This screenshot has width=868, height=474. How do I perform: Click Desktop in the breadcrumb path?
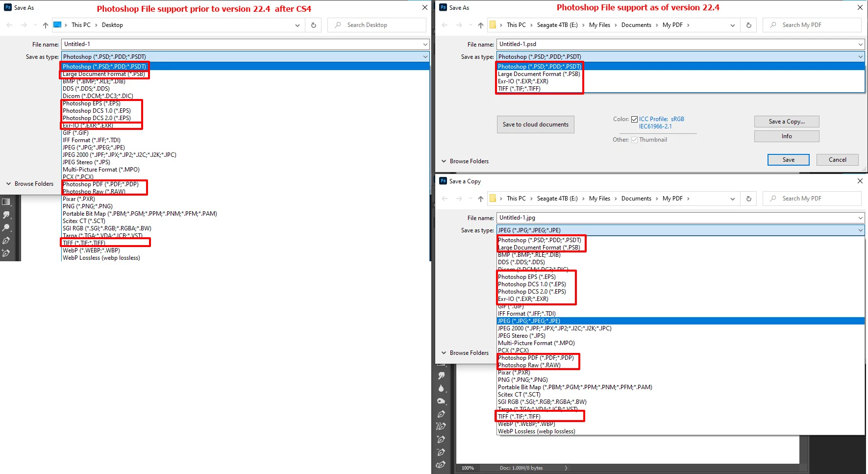112,25
